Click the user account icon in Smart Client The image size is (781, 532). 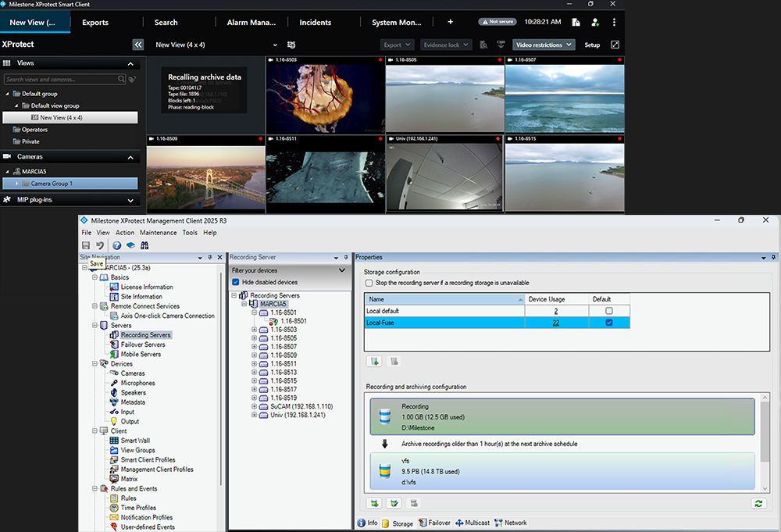(x=595, y=23)
